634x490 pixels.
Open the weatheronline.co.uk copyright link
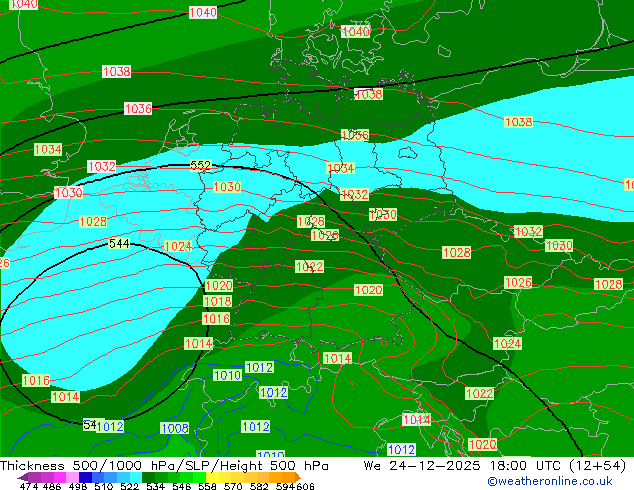coord(550,481)
